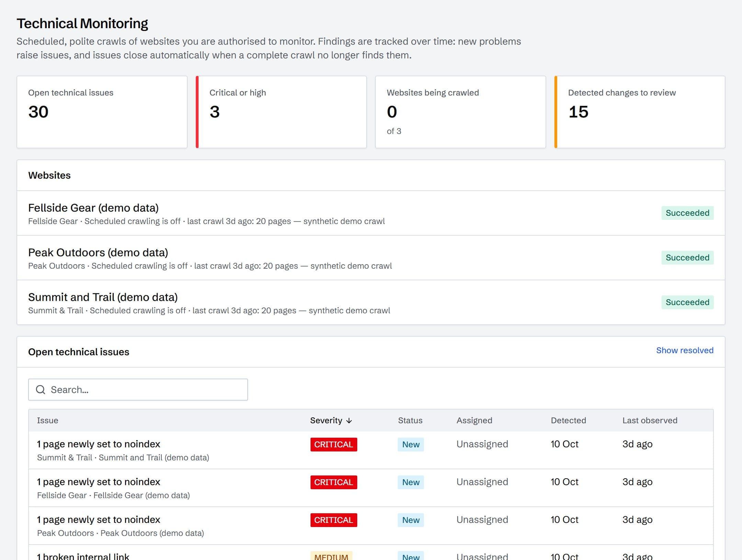Click 3d ago in Fellside Gear issue row
This screenshot has width=742, height=560.
637,482
